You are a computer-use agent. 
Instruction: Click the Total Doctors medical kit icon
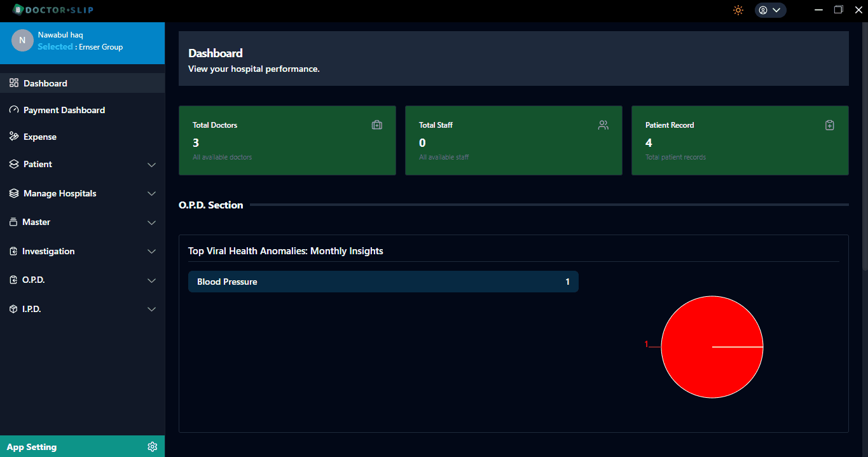(x=376, y=125)
